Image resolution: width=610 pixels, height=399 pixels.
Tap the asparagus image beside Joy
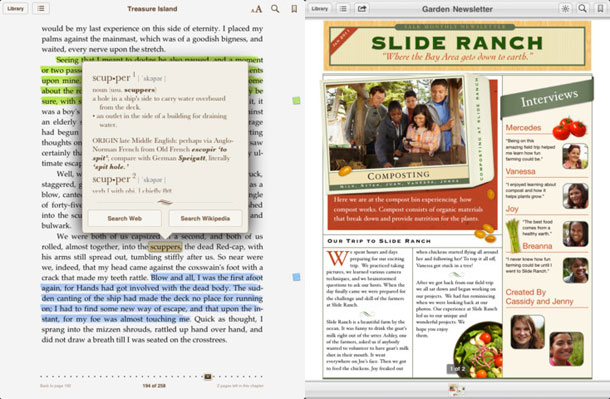(513, 236)
